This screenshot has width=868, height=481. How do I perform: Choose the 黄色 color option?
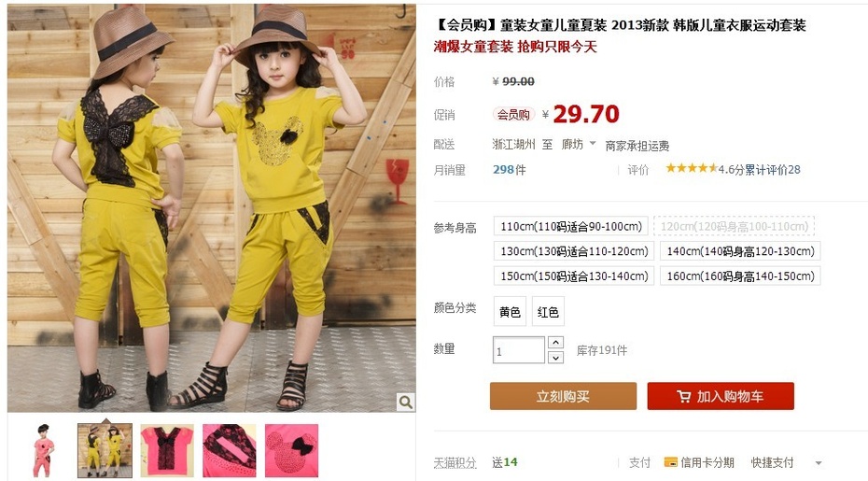click(510, 312)
